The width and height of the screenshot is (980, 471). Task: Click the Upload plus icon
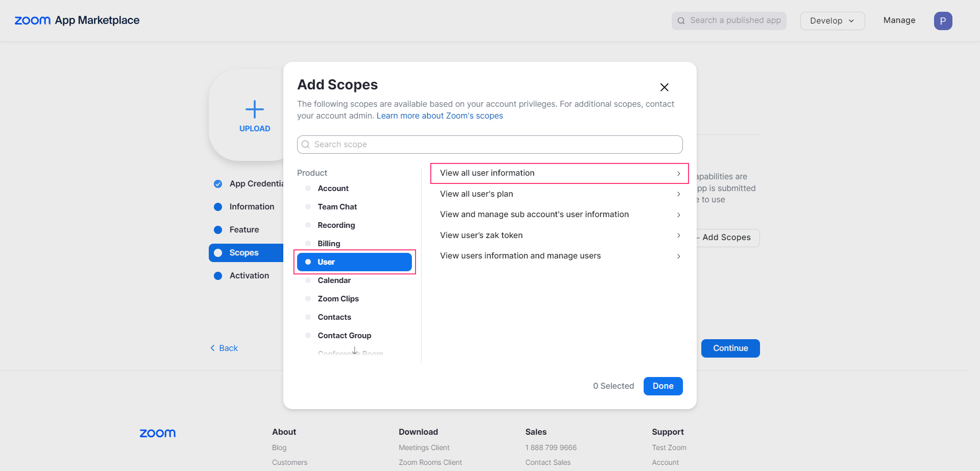click(254, 109)
